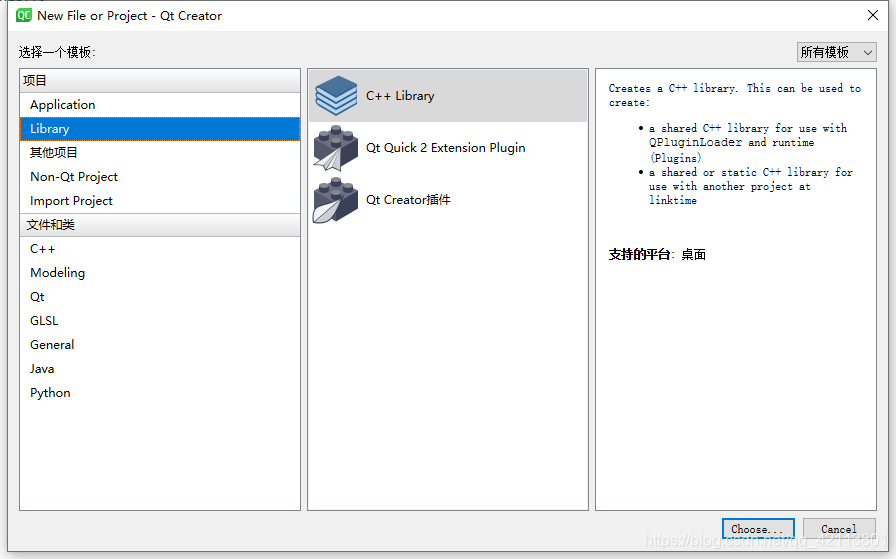The image size is (896, 559).
Task: Select the Library category
Action: [160, 129]
